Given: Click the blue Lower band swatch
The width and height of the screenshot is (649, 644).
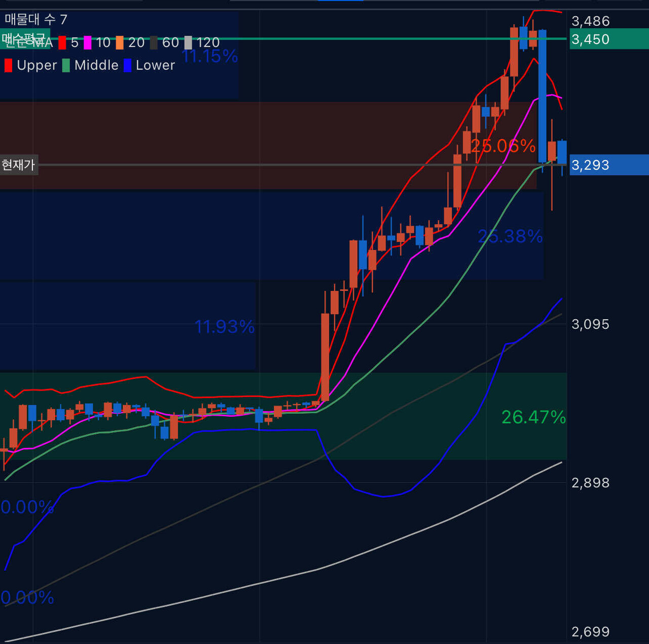Looking at the screenshot, I should click(x=127, y=65).
